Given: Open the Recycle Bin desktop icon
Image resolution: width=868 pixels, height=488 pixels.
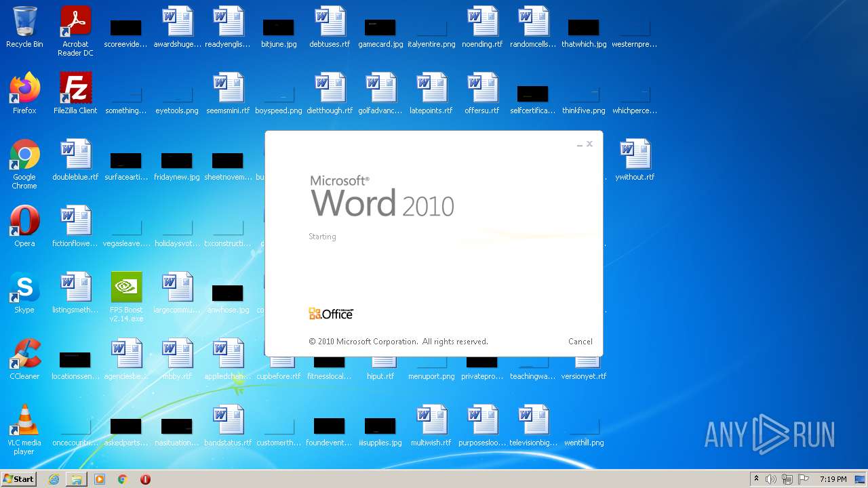Looking at the screenshot, I should [24, 28].
